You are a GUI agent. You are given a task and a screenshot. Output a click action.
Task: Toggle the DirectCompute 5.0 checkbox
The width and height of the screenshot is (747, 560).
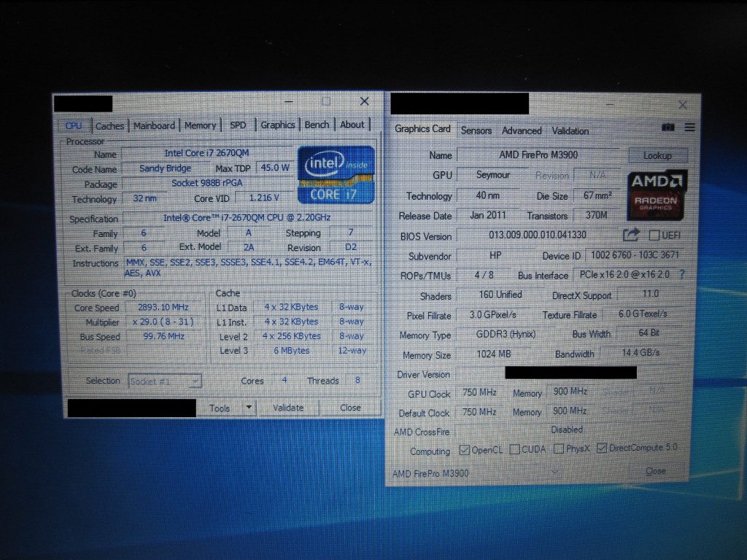[602, 448]
